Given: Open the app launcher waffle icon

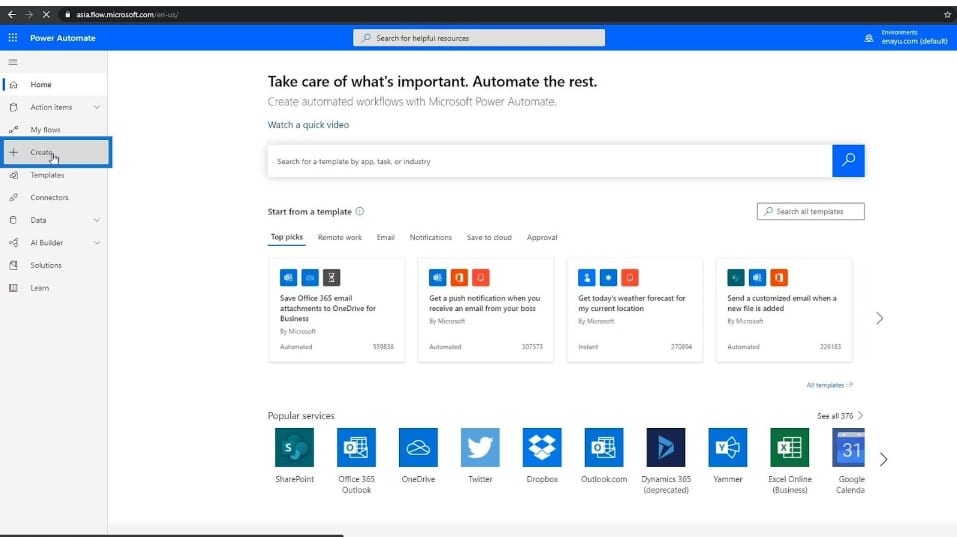Looking at the screenshot, I should pyautogui.click(x=13, y=38).
